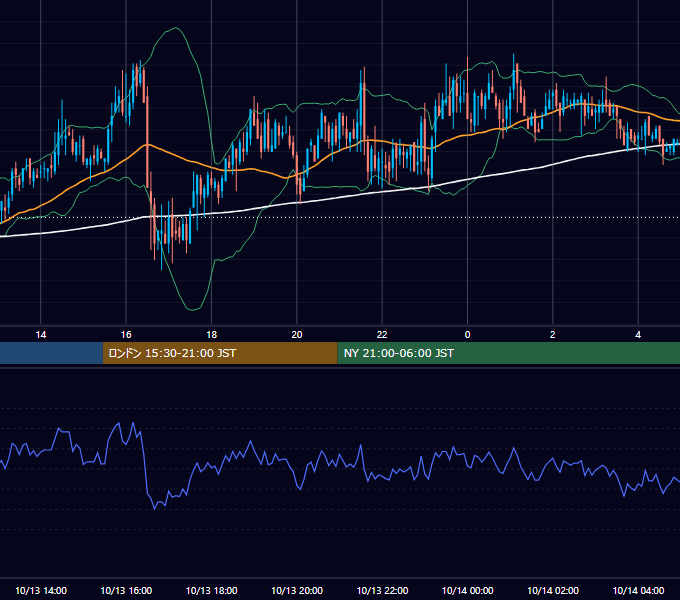This screenshot has width=680, height=600.
Task: Click the 14 hour label on price chart axis
Action: [41, 335]
